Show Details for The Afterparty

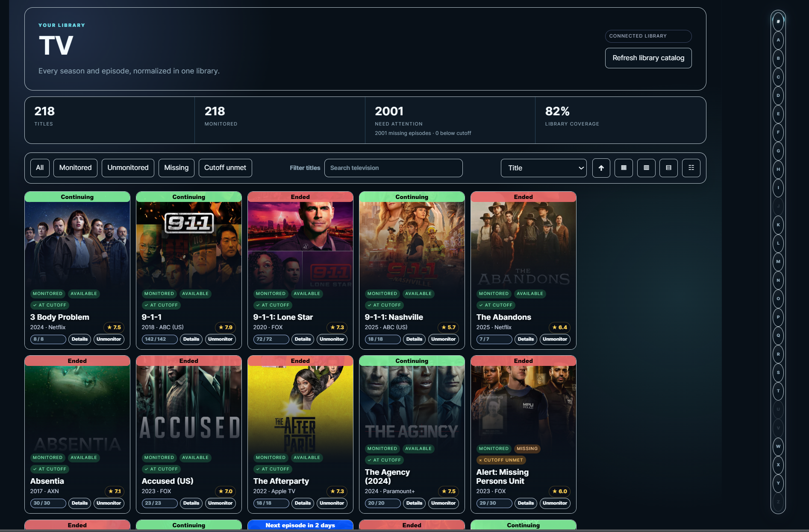[x=303, y=503]
